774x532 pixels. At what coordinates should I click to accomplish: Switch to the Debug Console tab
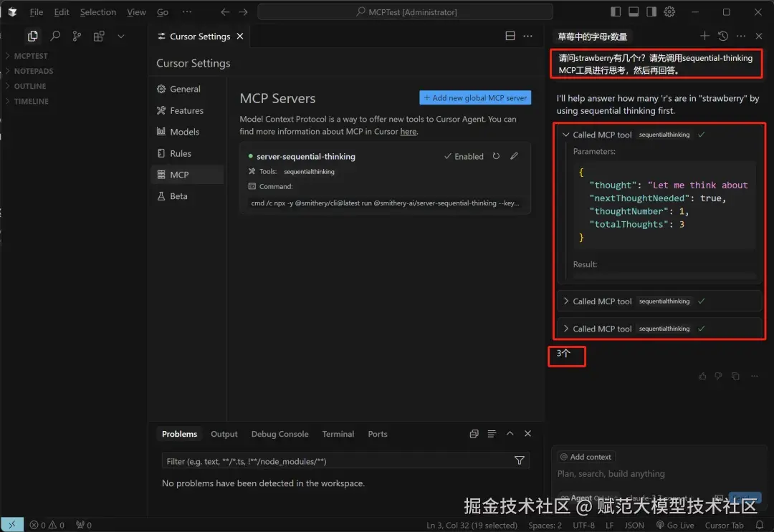280,434
